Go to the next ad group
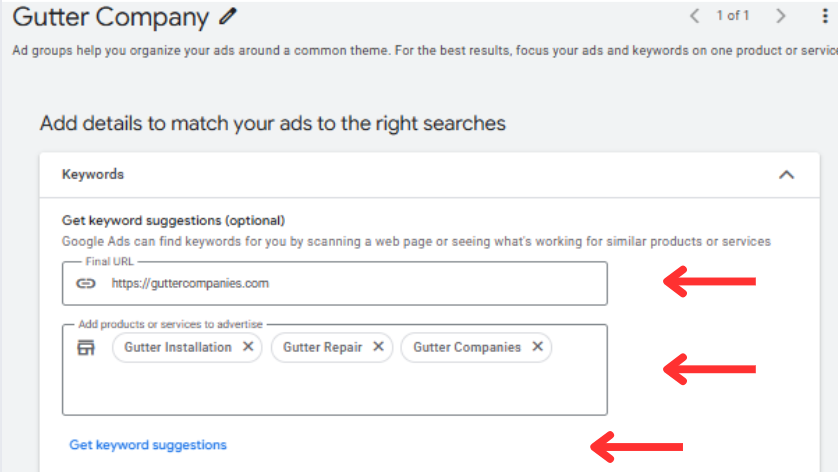Image resolution: width=838 pixels, height=472 pixels. tap(780, 16)
